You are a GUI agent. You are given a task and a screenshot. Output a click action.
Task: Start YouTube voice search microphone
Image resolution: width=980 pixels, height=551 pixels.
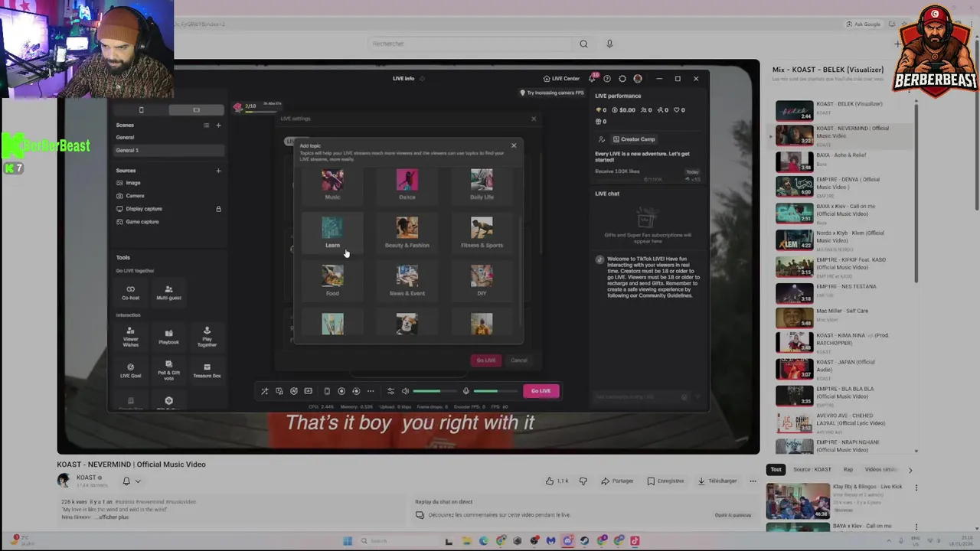(x=609, y=44)
